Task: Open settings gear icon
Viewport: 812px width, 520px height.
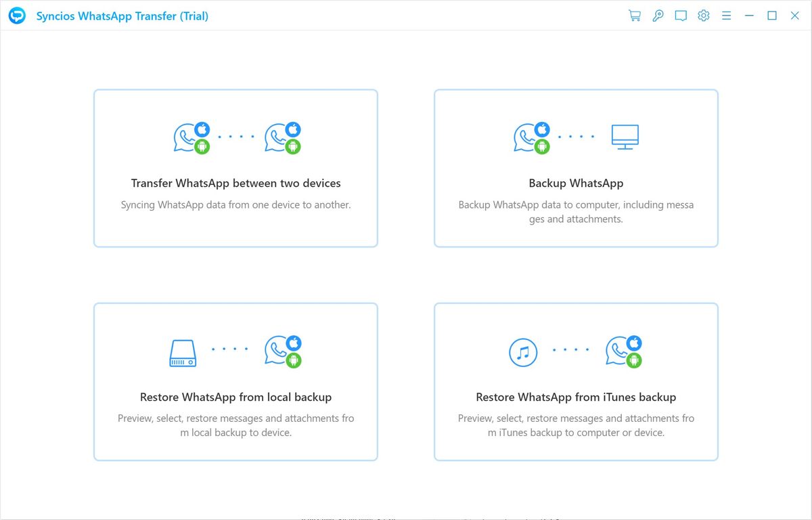Action: 704,16
